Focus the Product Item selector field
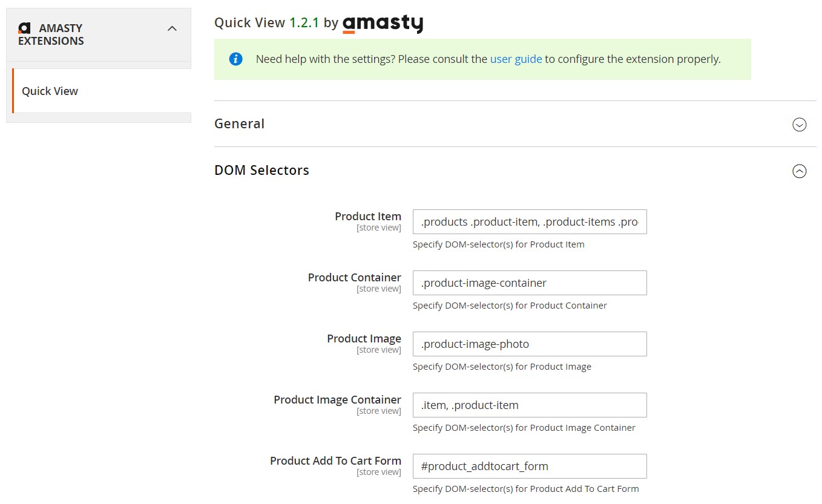 coord(530,222)
